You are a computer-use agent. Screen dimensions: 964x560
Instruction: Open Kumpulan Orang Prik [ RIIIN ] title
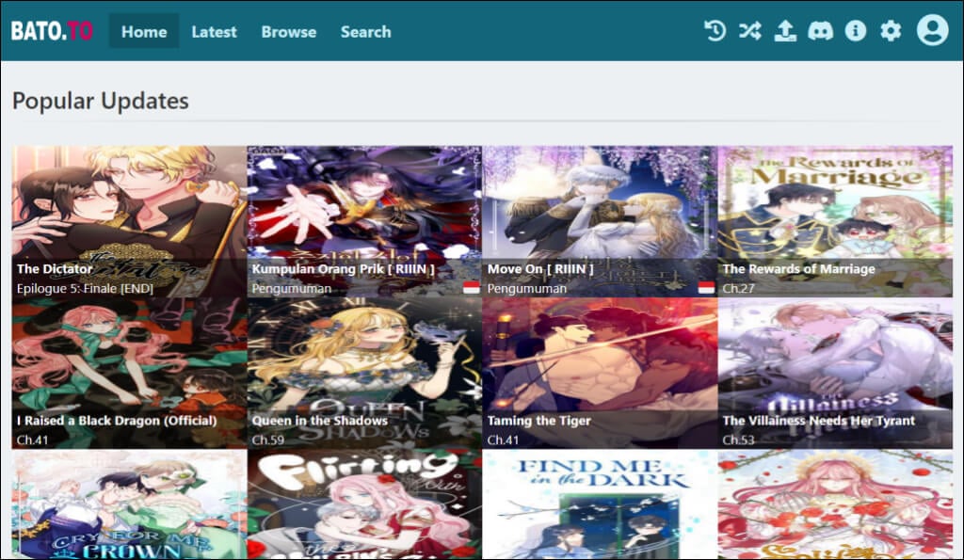(x=343, y=268)
